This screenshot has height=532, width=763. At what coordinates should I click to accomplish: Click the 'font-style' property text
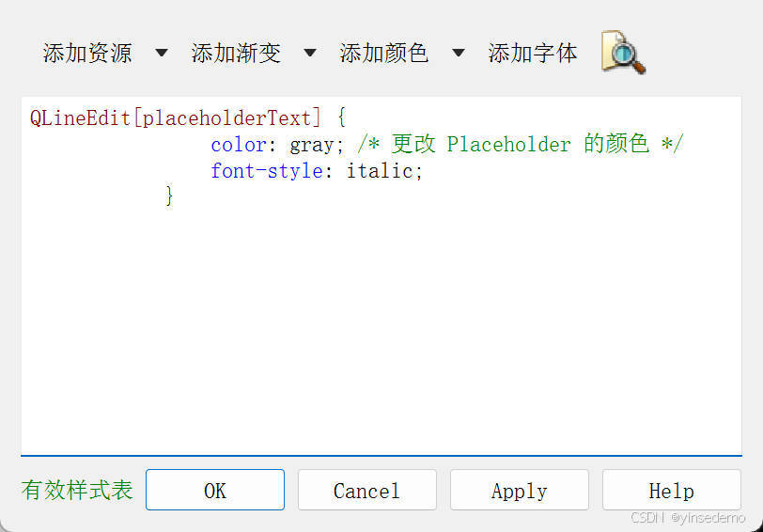pos(267,171)
